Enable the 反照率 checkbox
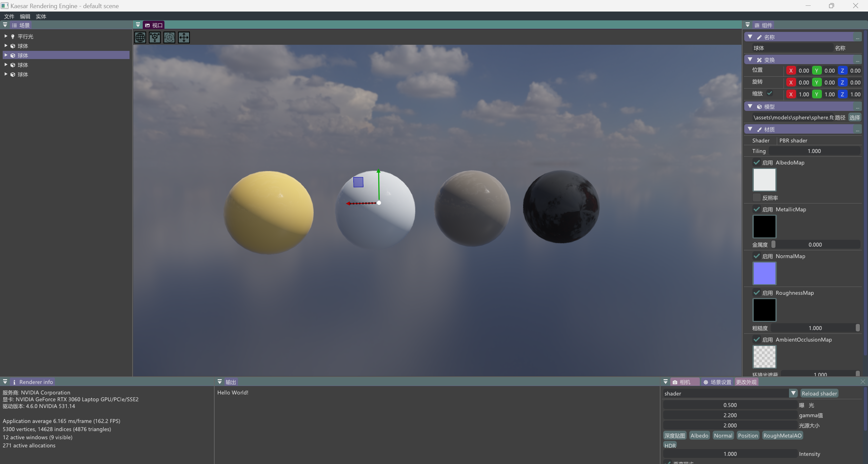The image size is (868, 464). pyautogui.click(x=756, y=197)
